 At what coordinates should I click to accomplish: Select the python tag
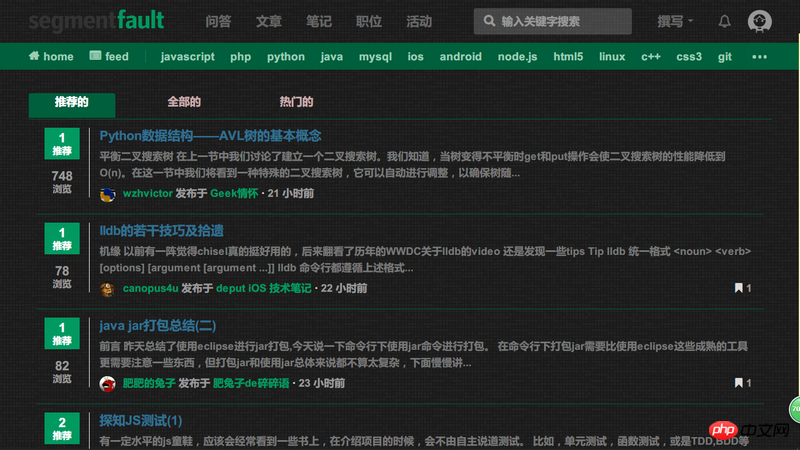tap(286, 57)
